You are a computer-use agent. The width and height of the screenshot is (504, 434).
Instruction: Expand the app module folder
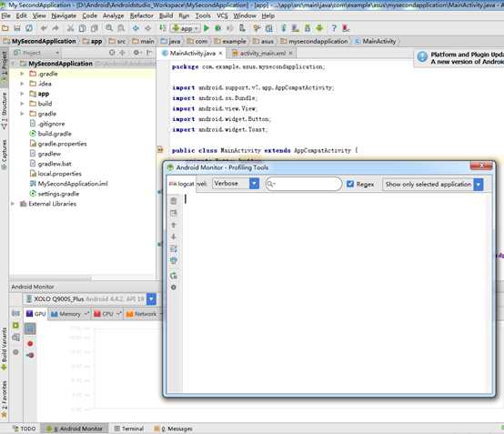22,94
